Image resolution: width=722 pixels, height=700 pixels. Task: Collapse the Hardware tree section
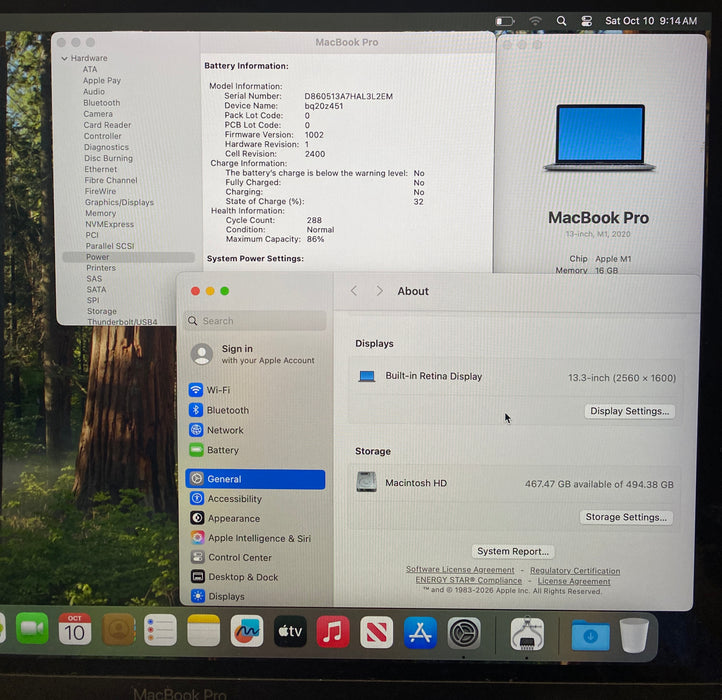[64, 58]
